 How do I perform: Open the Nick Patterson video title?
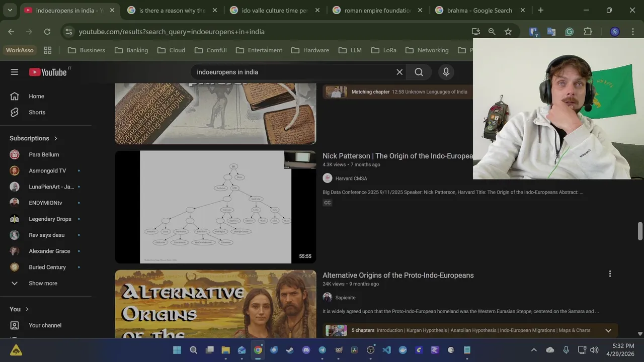[x=397, y=156]
